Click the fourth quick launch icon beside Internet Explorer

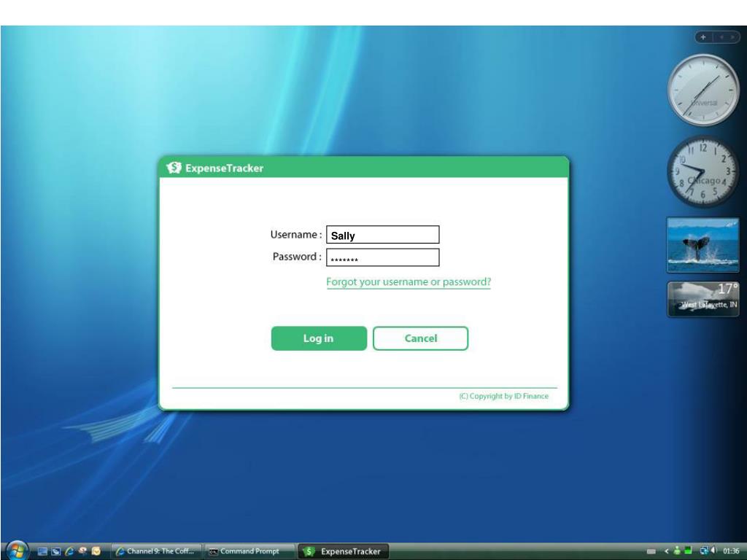click(x=83, y=551)
